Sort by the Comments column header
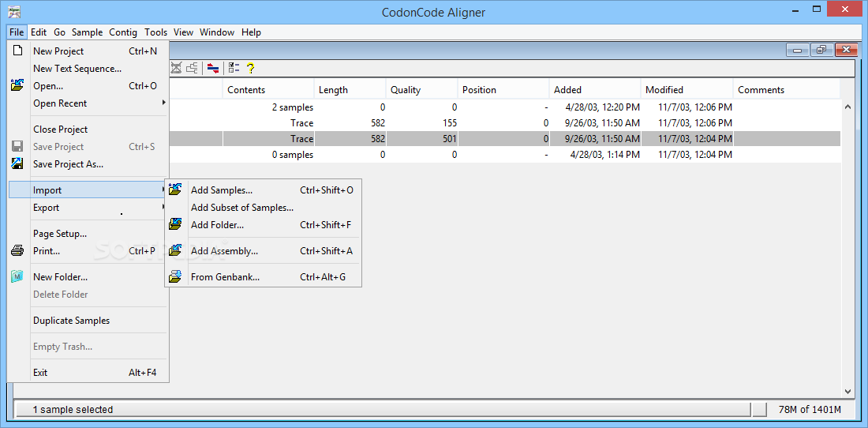868x428 pixels. point(787,90)
